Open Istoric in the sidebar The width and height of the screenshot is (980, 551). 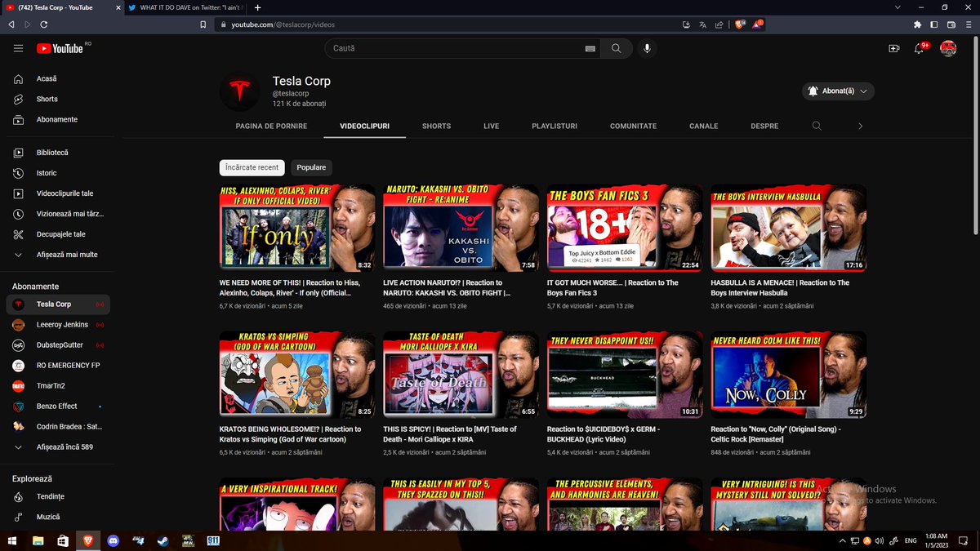click(x=58, y=173)
